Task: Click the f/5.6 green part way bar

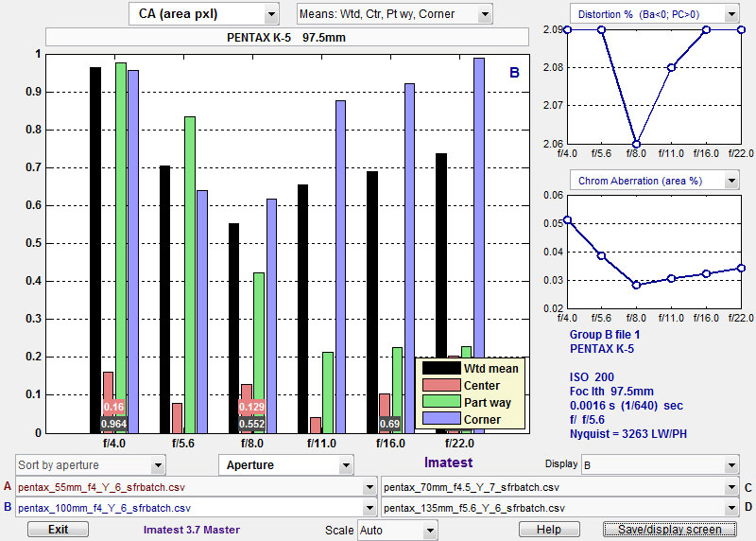Action: pos(190,274)
